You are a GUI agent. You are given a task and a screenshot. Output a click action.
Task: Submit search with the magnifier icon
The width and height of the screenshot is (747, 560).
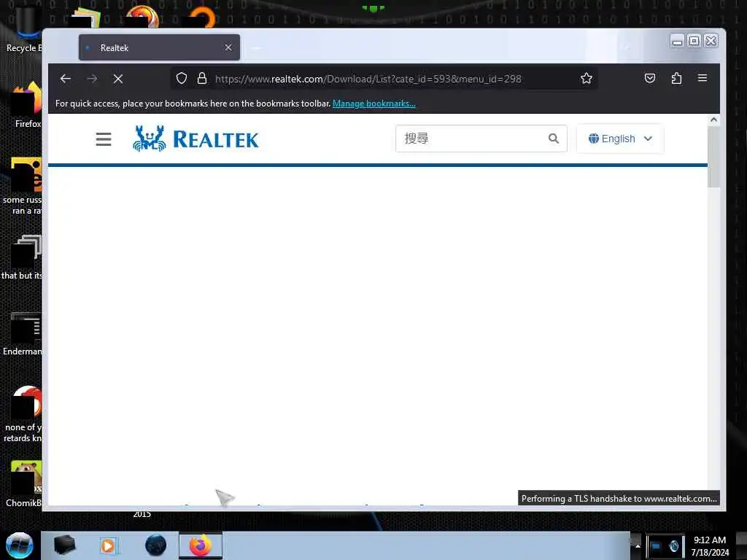(x=553, y=139)
